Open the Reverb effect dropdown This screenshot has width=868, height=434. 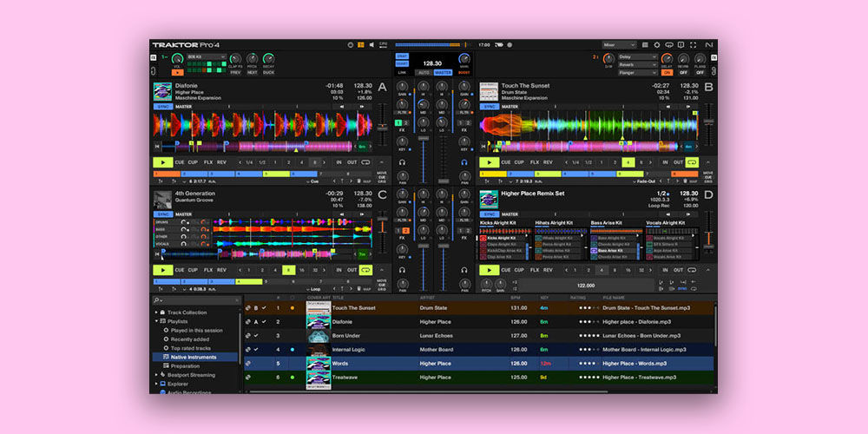(x=638, y=65)
